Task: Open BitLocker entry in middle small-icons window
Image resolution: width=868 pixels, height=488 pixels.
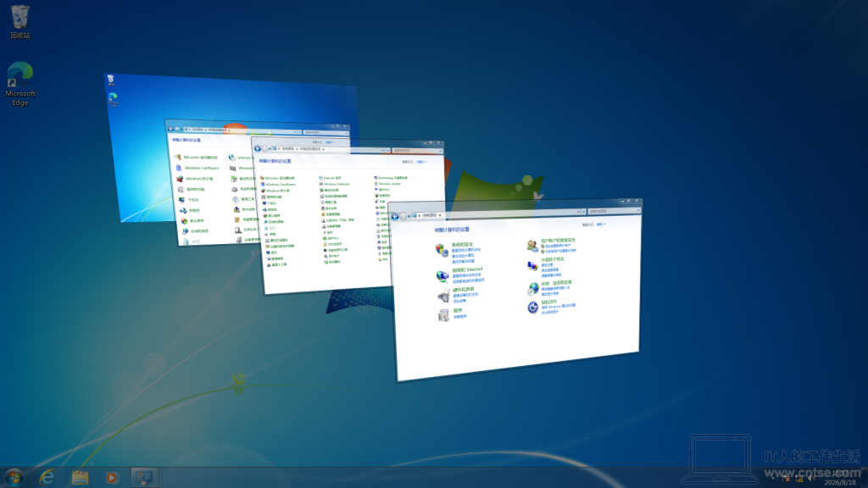Action: click(278, 178)
